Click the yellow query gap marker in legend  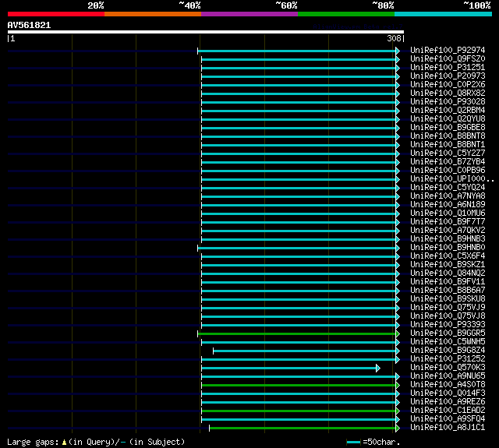click(x=64, y=443)
